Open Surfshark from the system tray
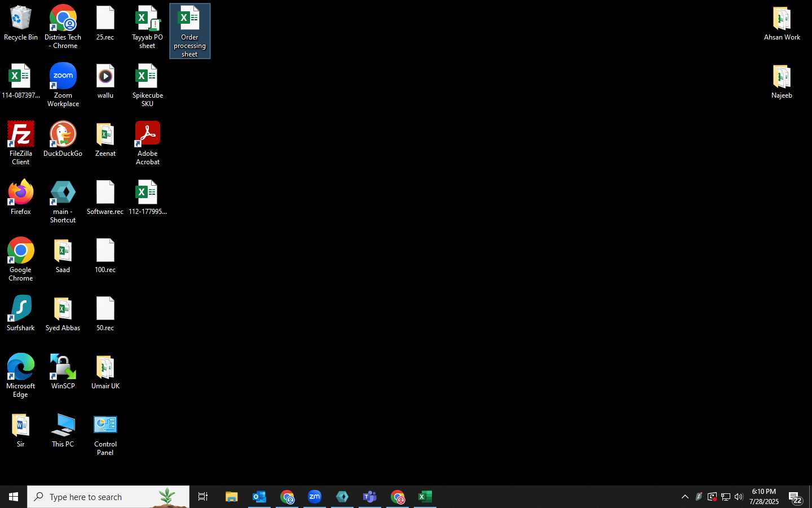812x508 pixels. (x=699, y=497)
